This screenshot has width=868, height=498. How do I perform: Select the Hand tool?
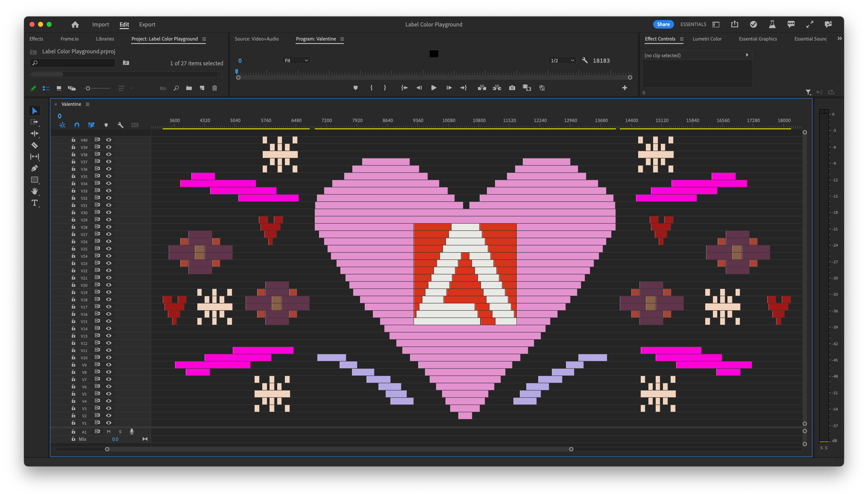[x=35, y=191]
